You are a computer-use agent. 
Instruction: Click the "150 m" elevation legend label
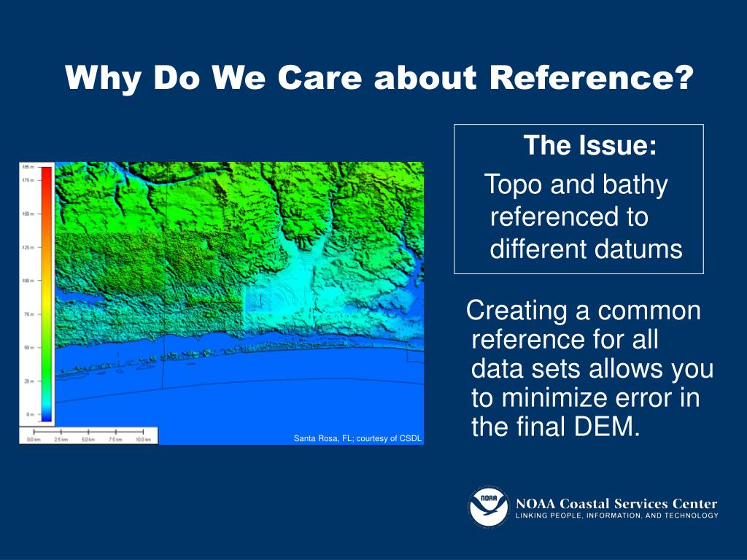[28, 214]
